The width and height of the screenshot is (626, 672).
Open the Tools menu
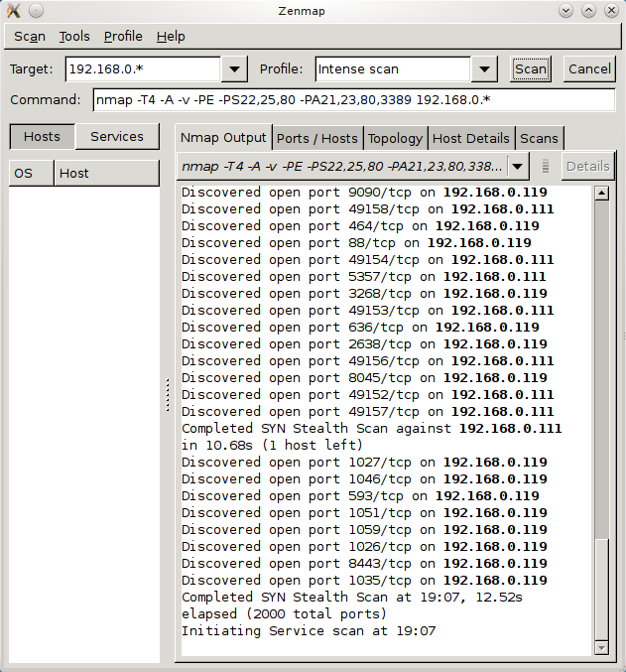pyautogui.click(x=74, y=37)
